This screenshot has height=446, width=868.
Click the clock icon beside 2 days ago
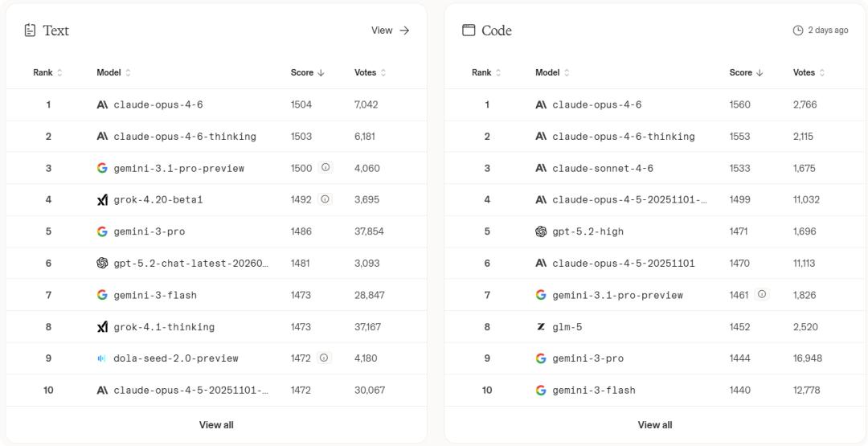pos(798,31)
